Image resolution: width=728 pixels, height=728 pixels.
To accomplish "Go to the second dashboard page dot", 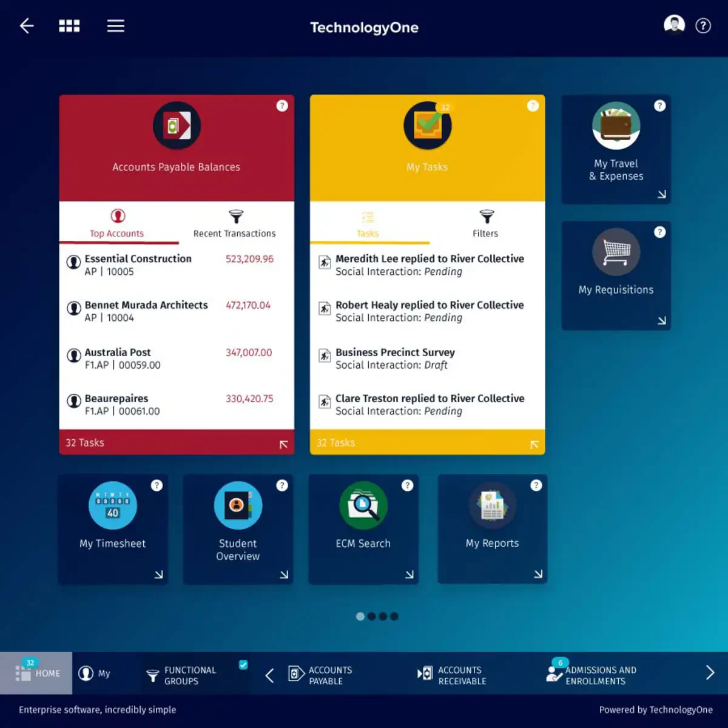I will point(371,616).
